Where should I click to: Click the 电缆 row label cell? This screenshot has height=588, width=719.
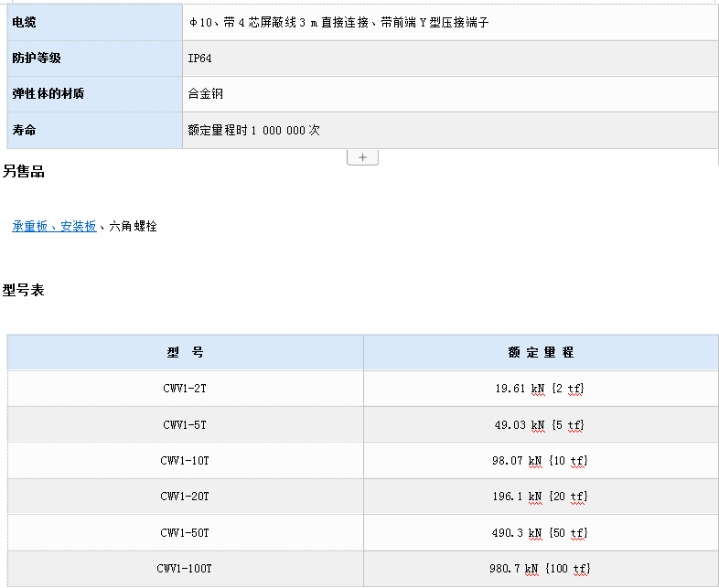(x=95, y=22)
